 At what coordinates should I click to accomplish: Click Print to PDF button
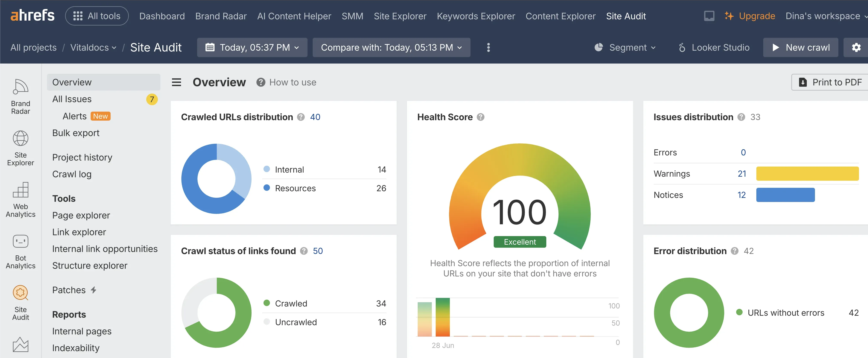pyautogui.click(x=830, y=82)
